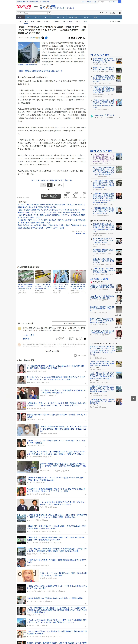Open the school building article photo
The height and width of the screenshot is (644, 138).
coord(29,52)
